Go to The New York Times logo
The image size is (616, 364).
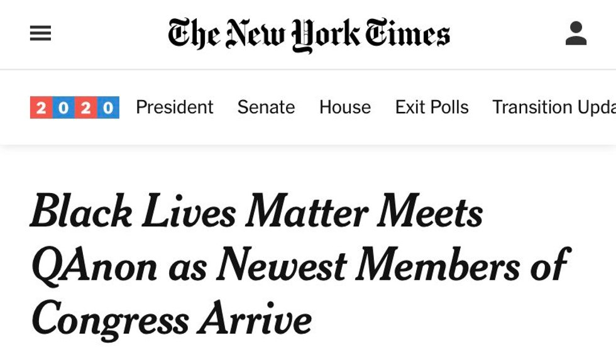coord(309,34)
